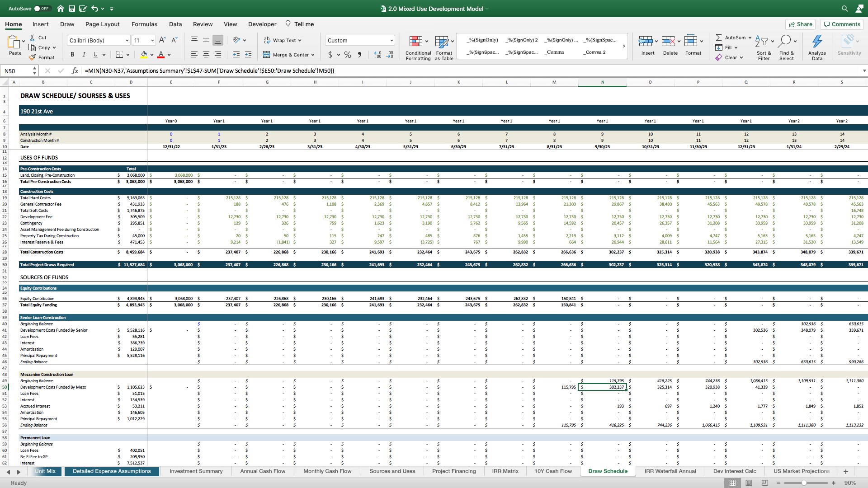868x488 pixels.
Task: Open the Comments button
Action: click(x=841, y=24)
